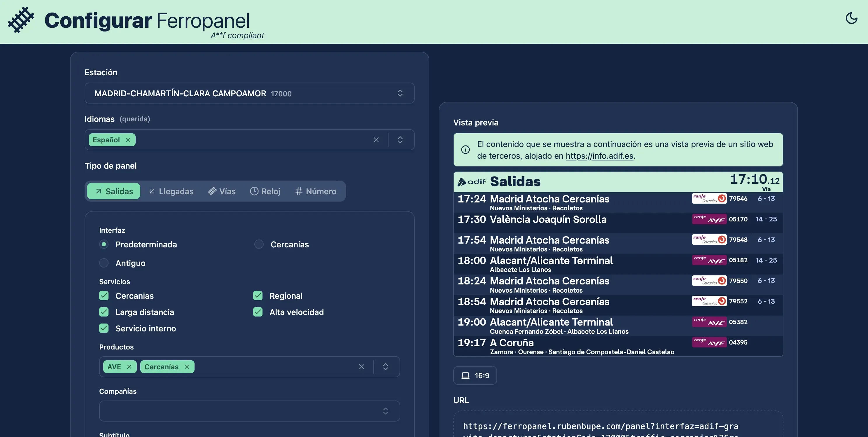This screenshot has width=868, height=437.
Task: Clear all selected languages
Action: (x=376, y=140)
